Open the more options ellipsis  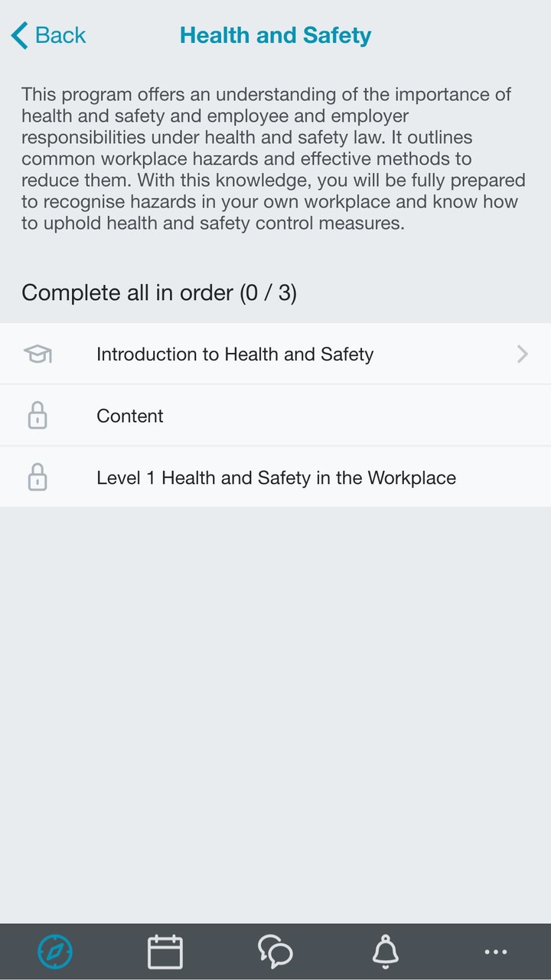496,952
